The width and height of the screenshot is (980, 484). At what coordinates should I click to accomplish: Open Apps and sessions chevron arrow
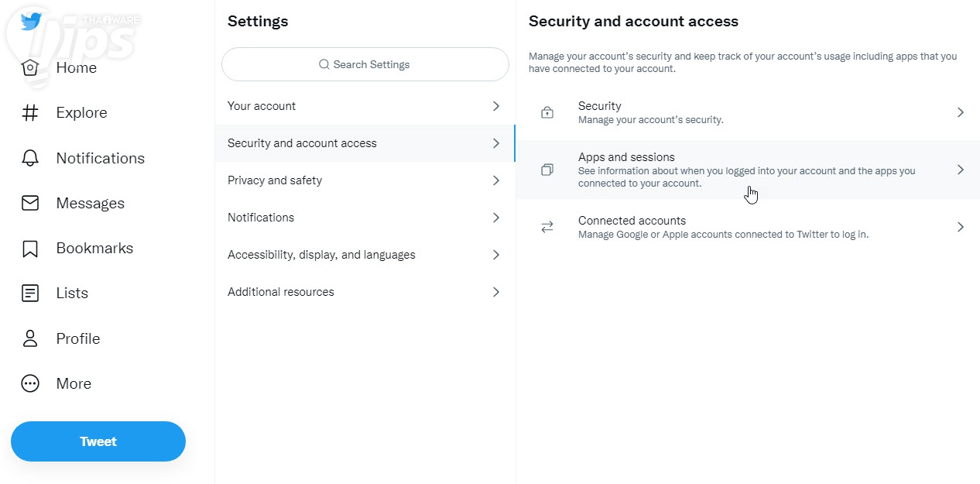click(x=960, y=170)
